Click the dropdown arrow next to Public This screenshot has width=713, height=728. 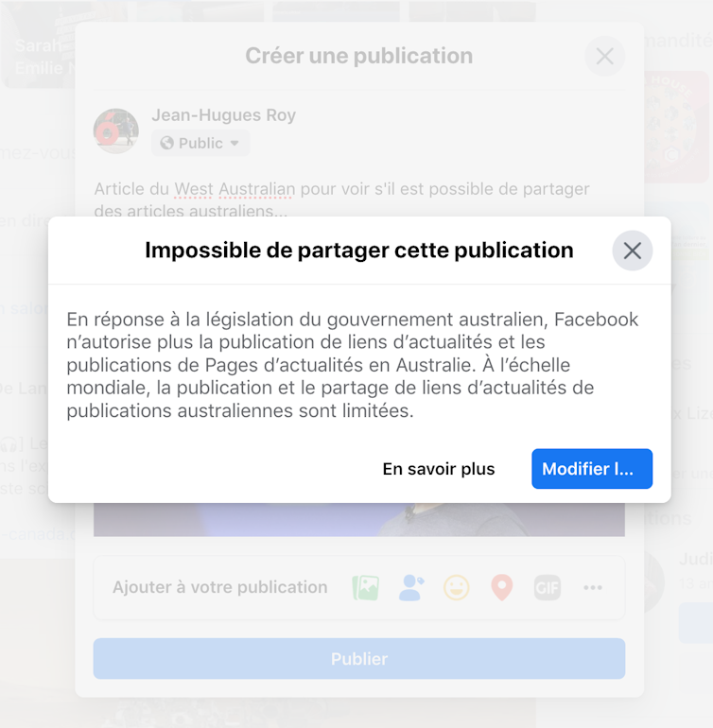click(x=235, y=143)
